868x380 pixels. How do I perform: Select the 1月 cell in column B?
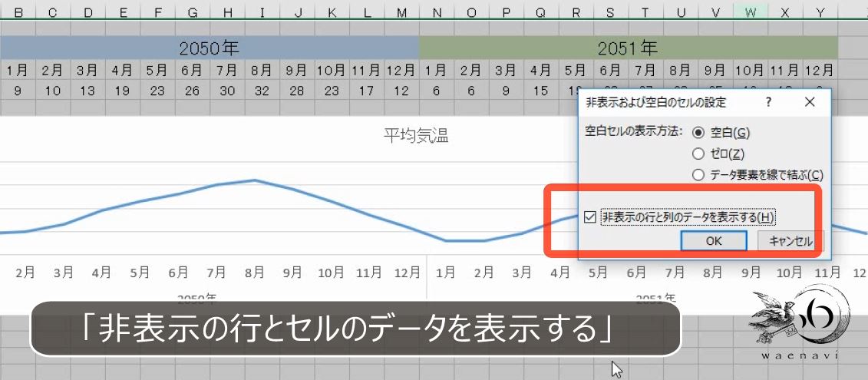(18, 71)
